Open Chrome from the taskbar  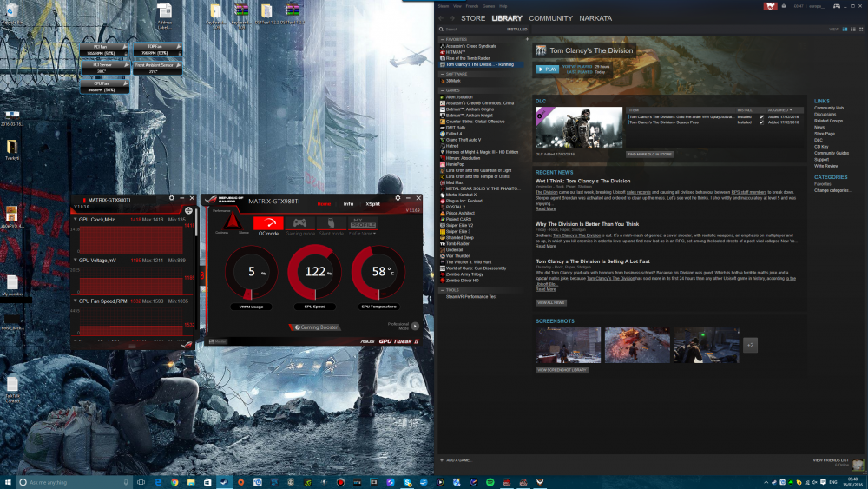tap(174, 482)
